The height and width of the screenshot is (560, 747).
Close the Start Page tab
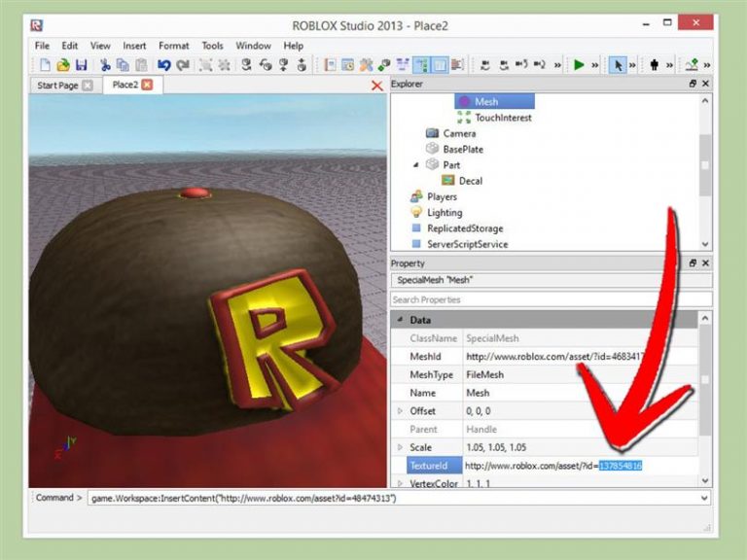tap(88, 86)
